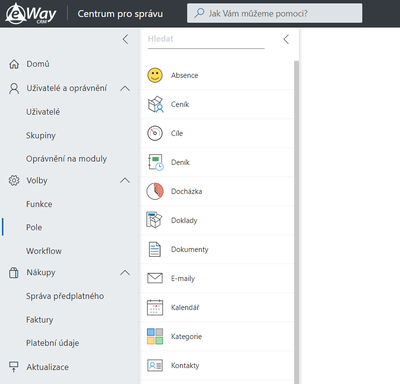The image size is (400, 384).
Task: Collapse the left navigation sidebar
Action: pos(125,39)
